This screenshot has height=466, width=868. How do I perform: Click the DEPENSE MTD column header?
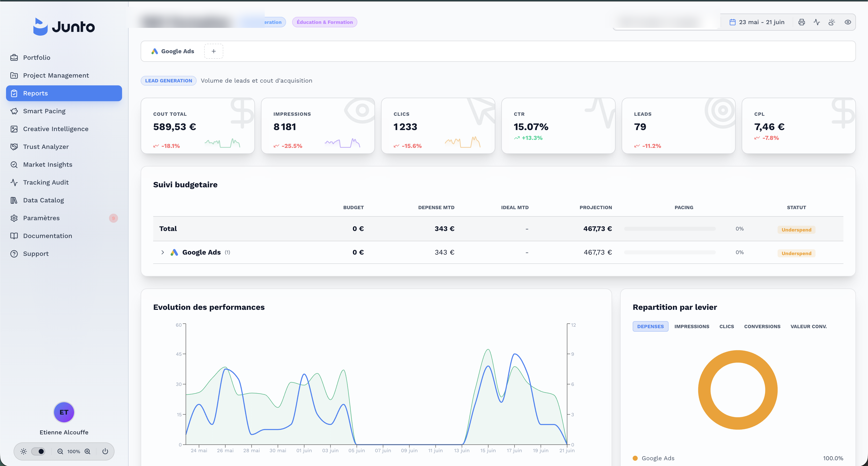(x=436, y=208)
